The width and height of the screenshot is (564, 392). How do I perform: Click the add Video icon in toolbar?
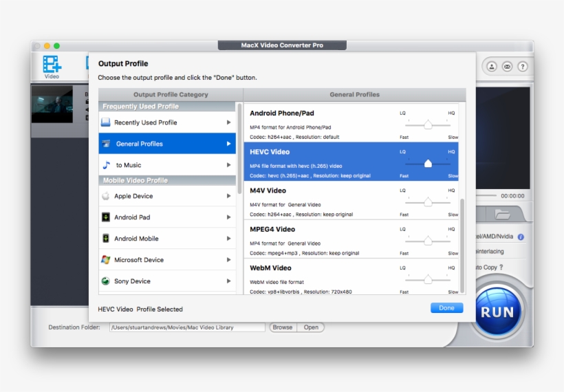(52, 67)
